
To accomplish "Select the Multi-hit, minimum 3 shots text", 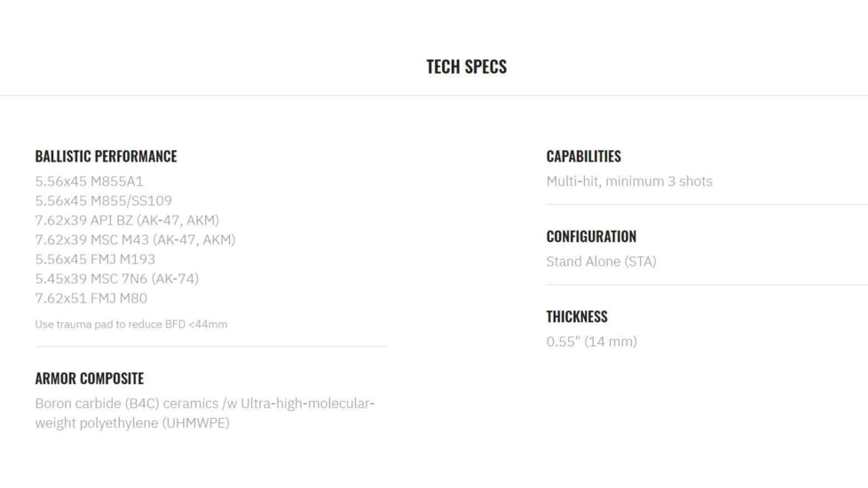I will click(x=629, y=181).
